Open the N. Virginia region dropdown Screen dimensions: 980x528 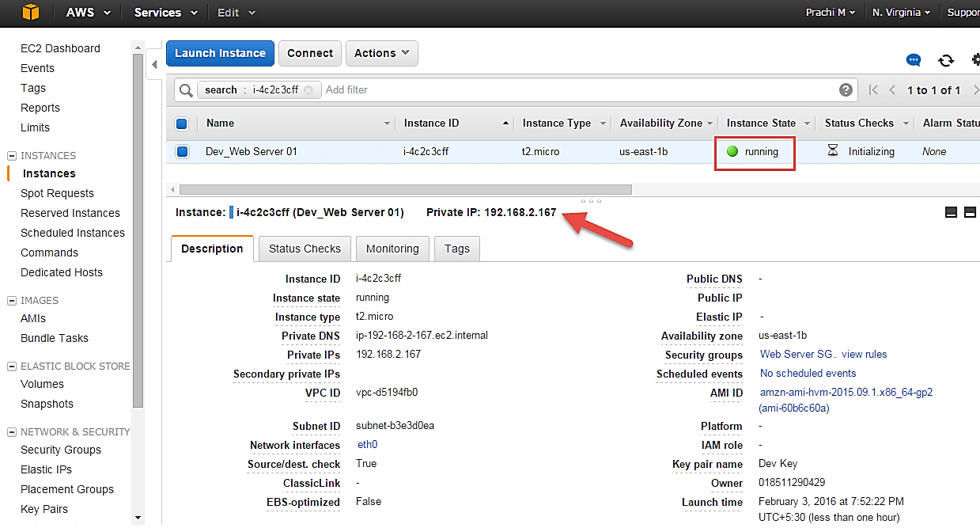point(901,13)
